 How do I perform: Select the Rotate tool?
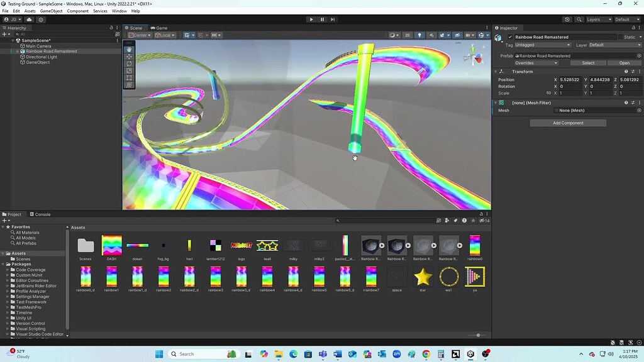pyautogui.click(x=129, y=64)
